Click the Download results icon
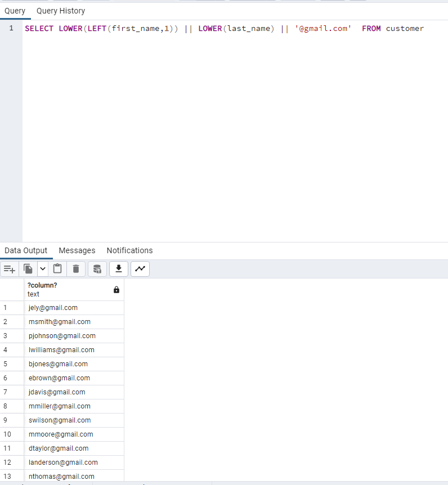Screen dimensions: 448x485 [x=119, y=269]
